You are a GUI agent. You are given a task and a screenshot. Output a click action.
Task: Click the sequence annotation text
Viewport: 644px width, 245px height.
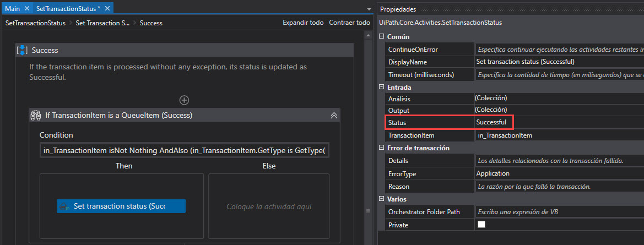click(x=168, y=72)
